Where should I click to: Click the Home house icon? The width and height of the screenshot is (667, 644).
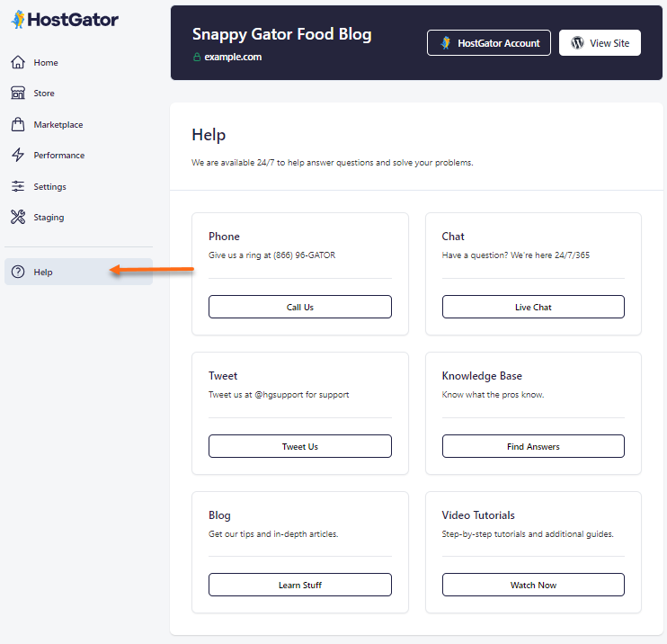(x=18, y=62)
